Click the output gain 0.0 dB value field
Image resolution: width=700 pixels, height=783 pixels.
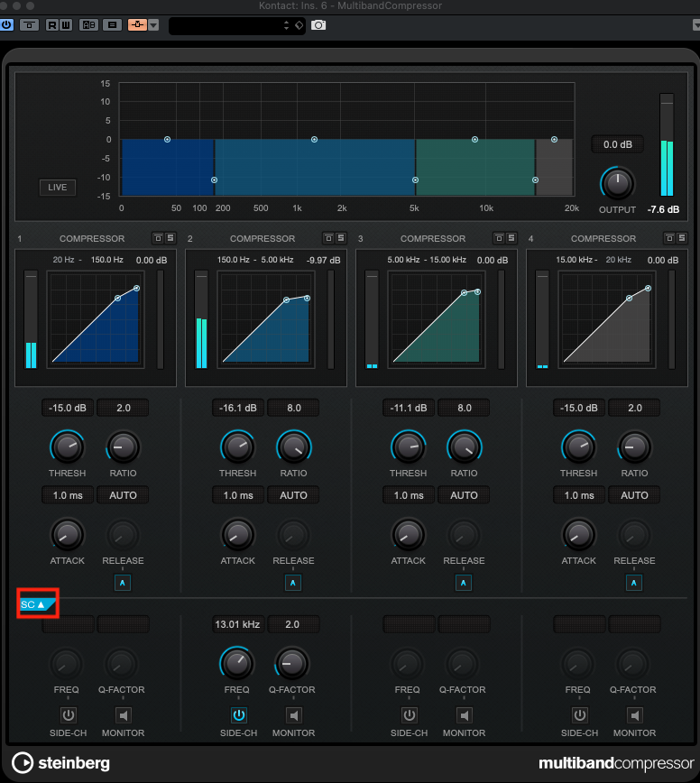coord(617,144)
